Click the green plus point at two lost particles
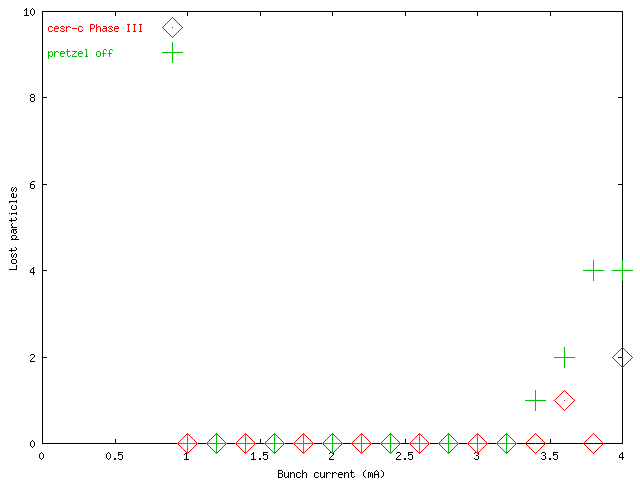 click(564, 357)
